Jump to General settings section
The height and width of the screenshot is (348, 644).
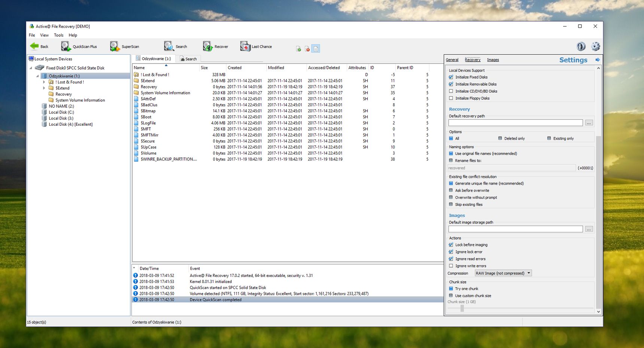point(452,60)
